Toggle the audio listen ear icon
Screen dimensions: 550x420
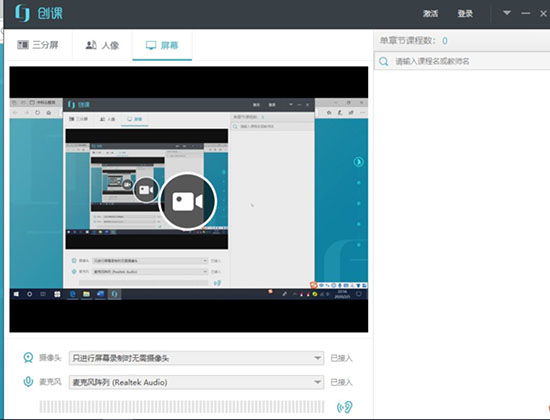[x=344, y=407]
